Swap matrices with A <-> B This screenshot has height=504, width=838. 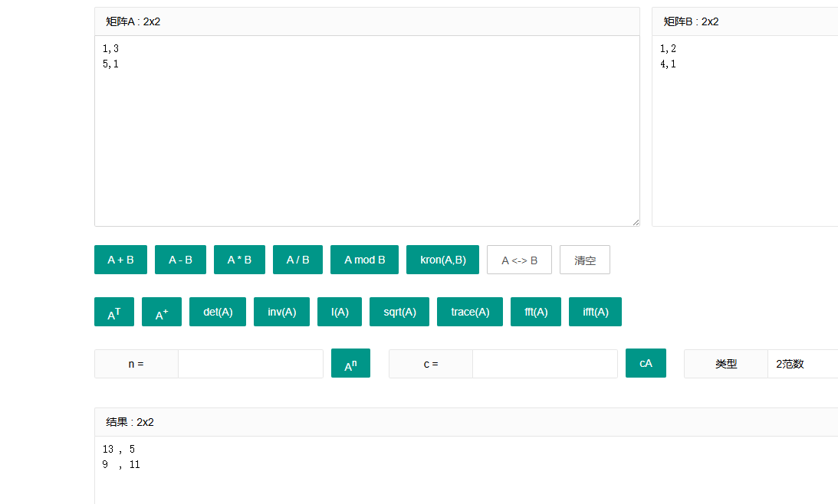pyautogui.click(x=520, y=260)
